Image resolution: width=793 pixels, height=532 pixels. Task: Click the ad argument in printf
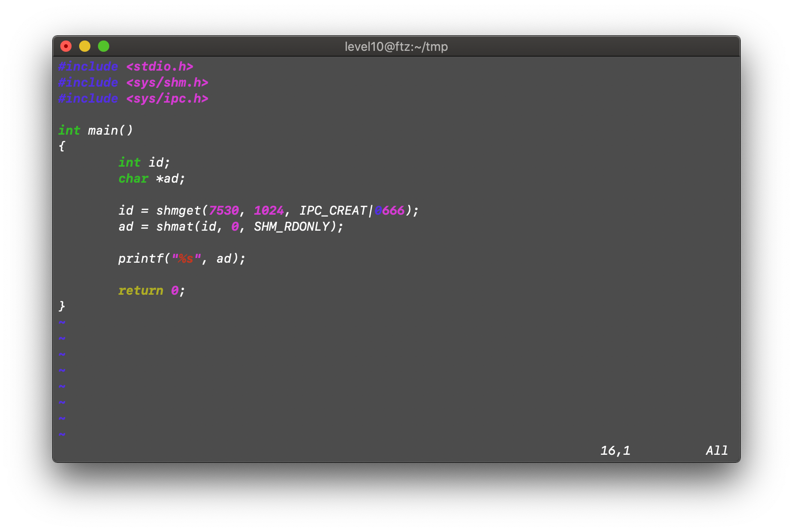[x=224, y=258]
